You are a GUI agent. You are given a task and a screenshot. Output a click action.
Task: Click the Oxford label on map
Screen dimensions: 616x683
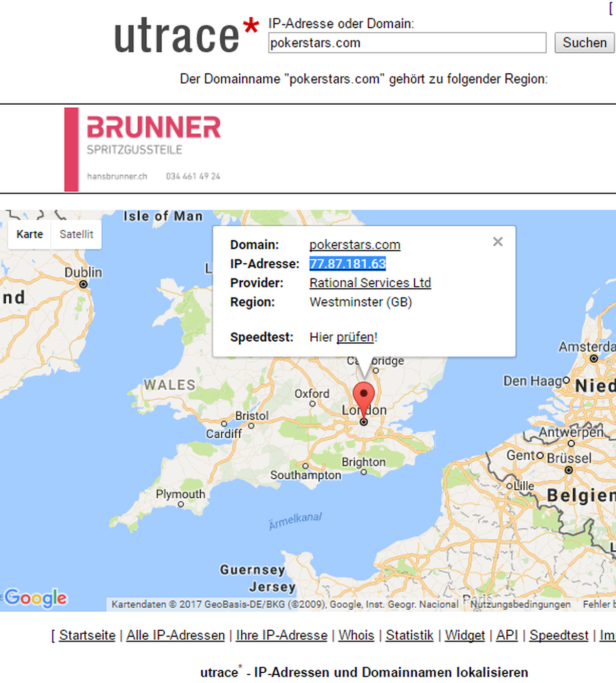tap(312, 394)
